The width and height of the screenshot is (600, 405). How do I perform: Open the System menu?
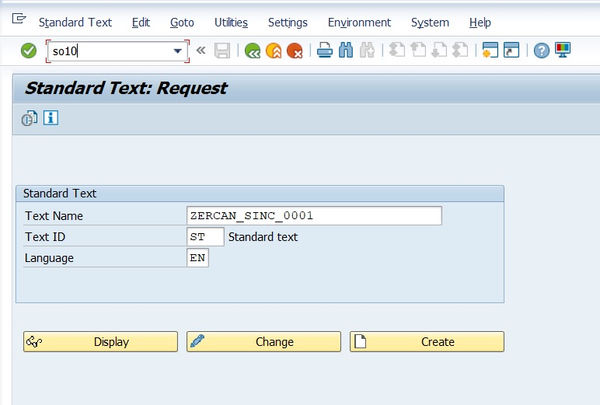point(430,23)
